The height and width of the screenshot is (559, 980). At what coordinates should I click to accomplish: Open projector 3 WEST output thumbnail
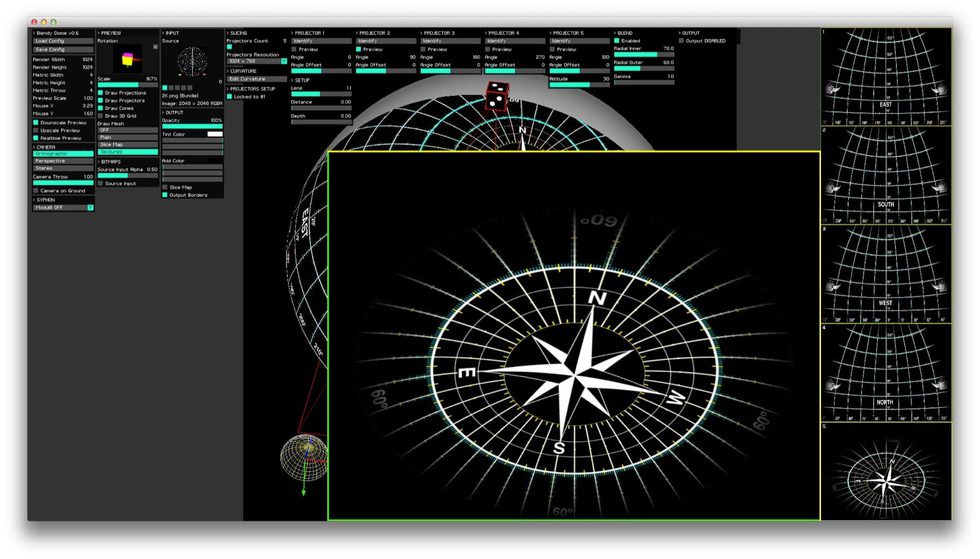[x=886, y=274]
